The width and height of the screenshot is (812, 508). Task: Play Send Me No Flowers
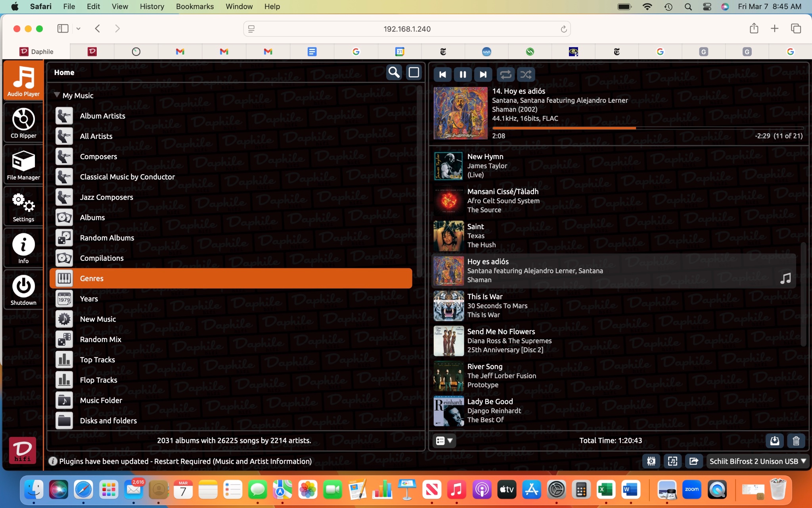[x=614, y=341]
